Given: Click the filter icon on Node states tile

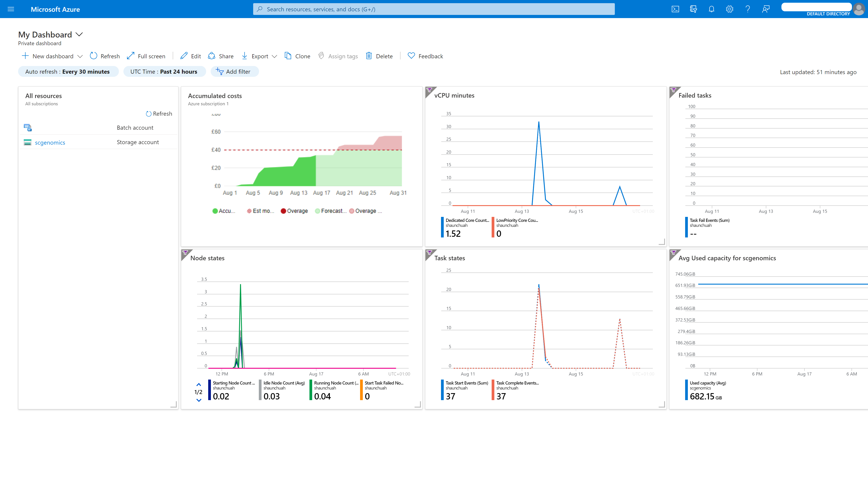Looking at the screenshot, I should click(x=185, y=253).
